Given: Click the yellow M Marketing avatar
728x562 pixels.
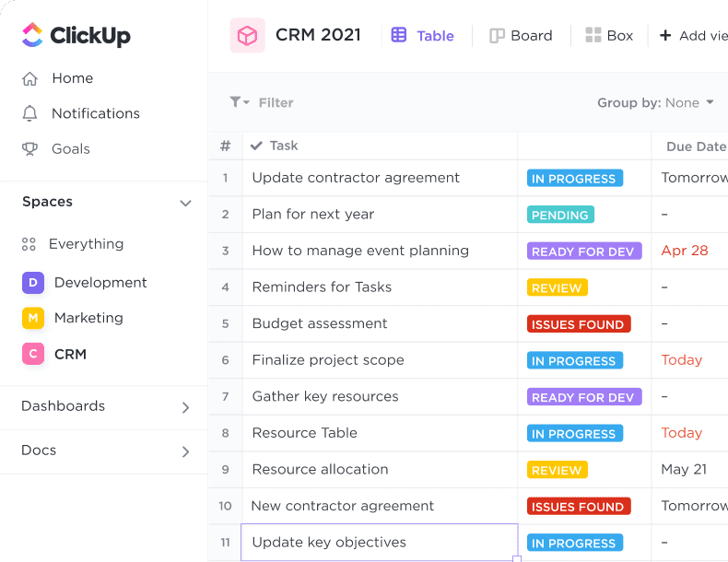Looking at the screenshot, I should [33, 318].
